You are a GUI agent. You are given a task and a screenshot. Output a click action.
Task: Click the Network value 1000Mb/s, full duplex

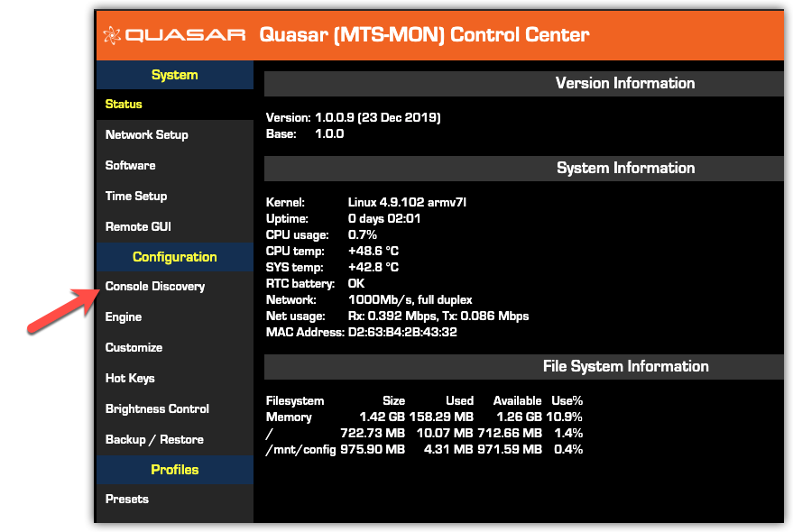410,300
